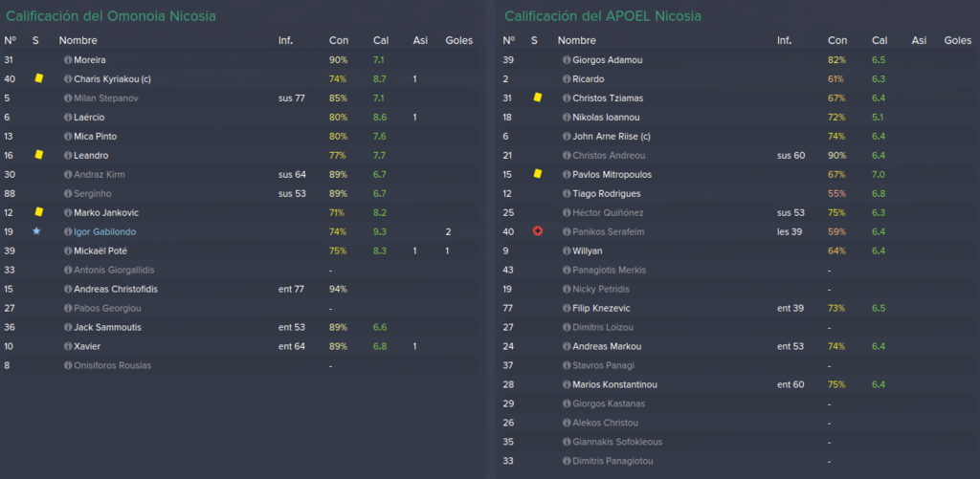This screenshot has height=479, width=980.
Task: Select the Xavier row in Omonoia list
Action: point(242,347)
